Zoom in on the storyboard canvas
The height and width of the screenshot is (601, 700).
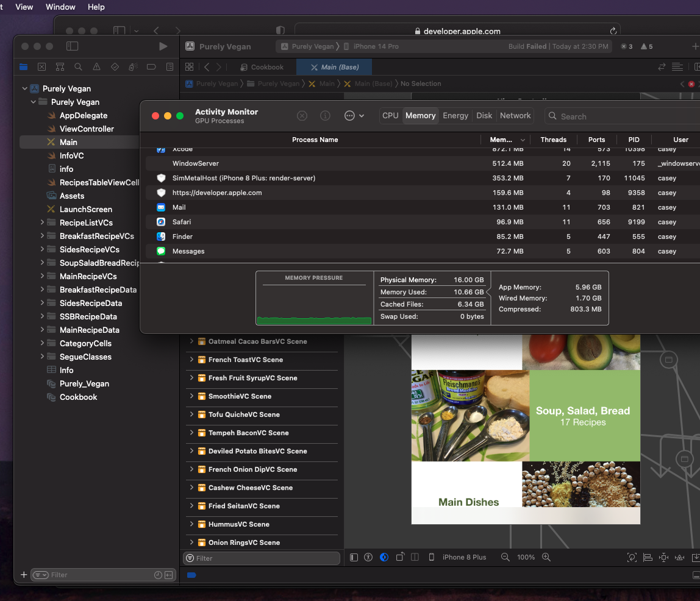point(546,557)
